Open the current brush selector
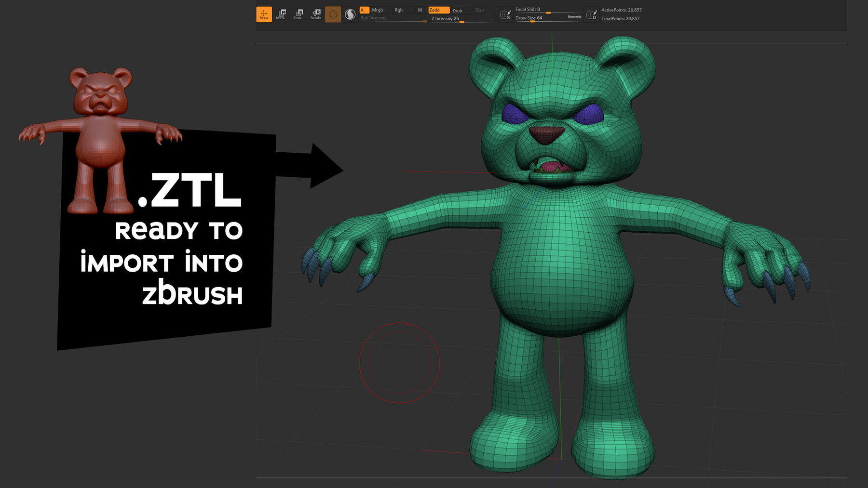Screen dimensions: 868x488 coord(333,13)
